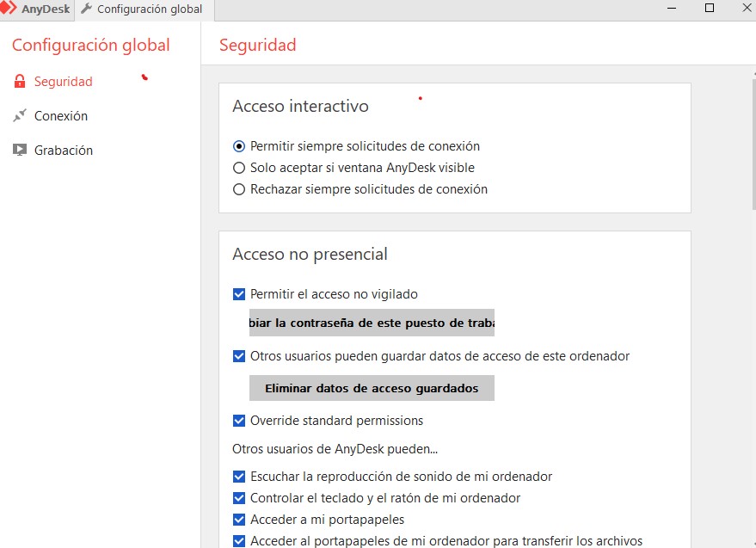Click the video camera icon next to Grabación
The height and width of the screenshot is (548, 756).
19,150
